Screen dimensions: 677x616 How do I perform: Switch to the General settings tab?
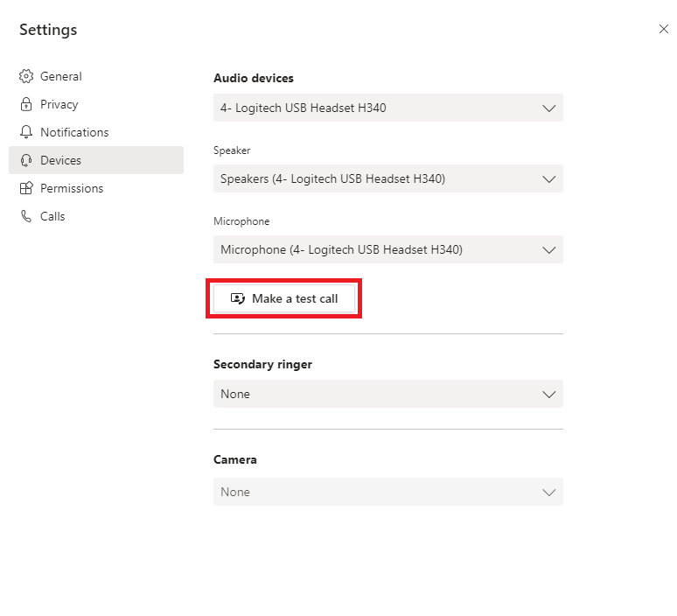(x=61, y=76)
